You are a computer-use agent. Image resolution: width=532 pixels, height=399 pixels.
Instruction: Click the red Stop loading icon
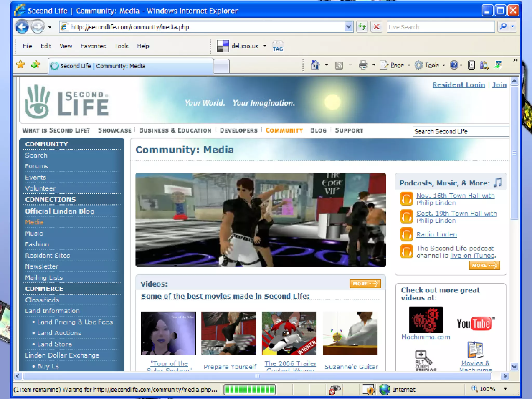click(376, 27)
